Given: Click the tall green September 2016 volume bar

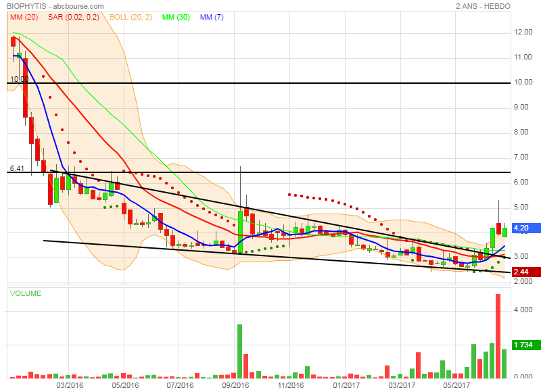Looking at the screenshot, I should click(x=240, y=351).
